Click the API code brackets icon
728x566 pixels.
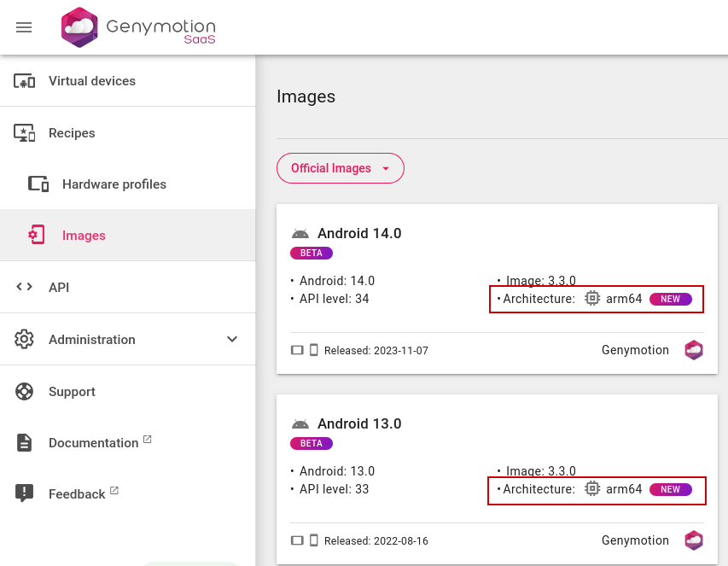pyautogui.click(x=24, y=288)
